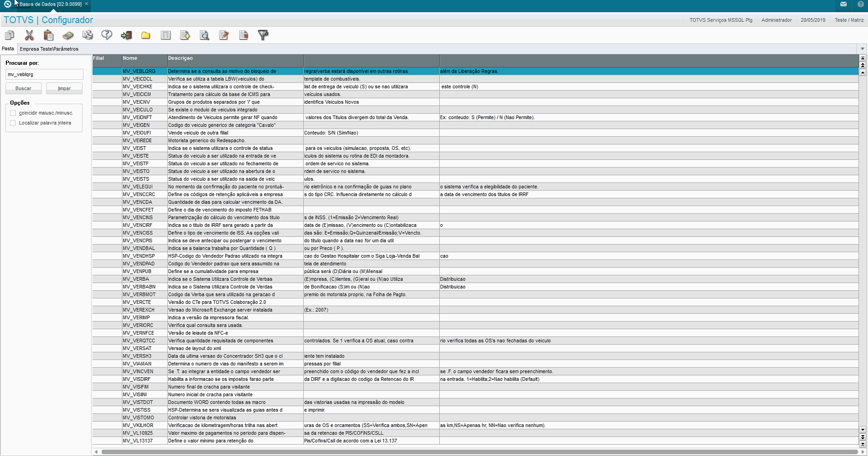This screenshot has width=868, height=456.
Task: Click the yellow folder icon in toolbar
Action: (x=145, y=35)
